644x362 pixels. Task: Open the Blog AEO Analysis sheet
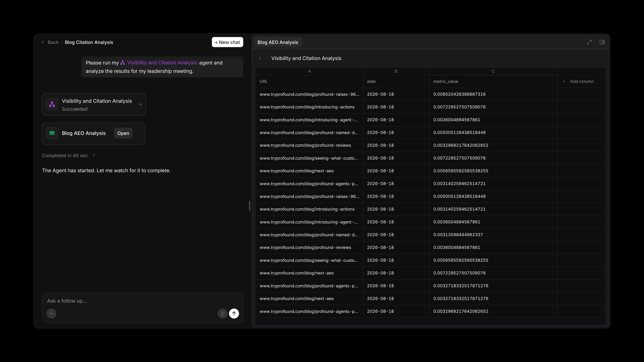coord(123,133)
